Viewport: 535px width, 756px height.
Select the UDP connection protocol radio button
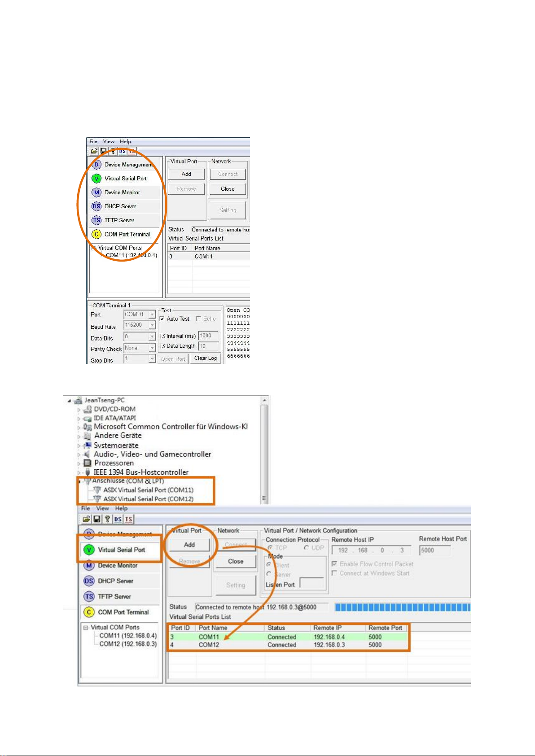307,548
